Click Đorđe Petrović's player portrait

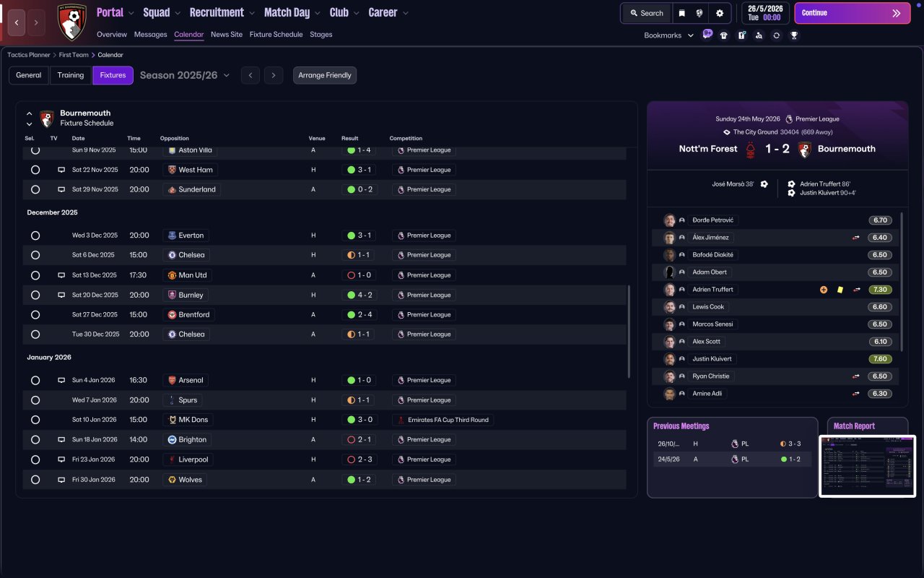tap(669, 220)
